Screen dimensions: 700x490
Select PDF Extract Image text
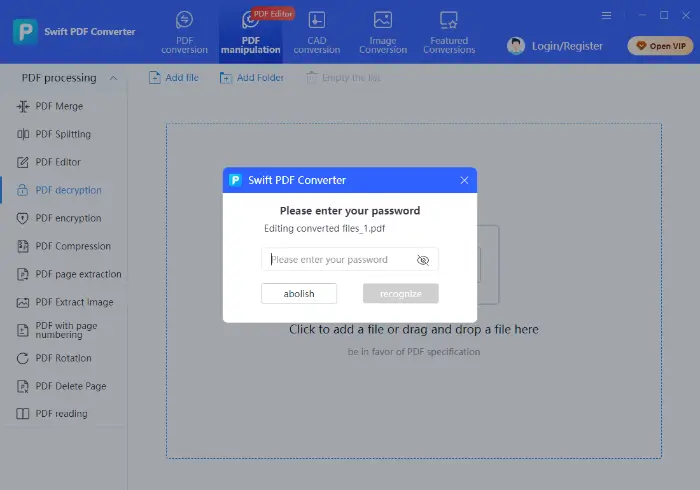coord(74,302)
